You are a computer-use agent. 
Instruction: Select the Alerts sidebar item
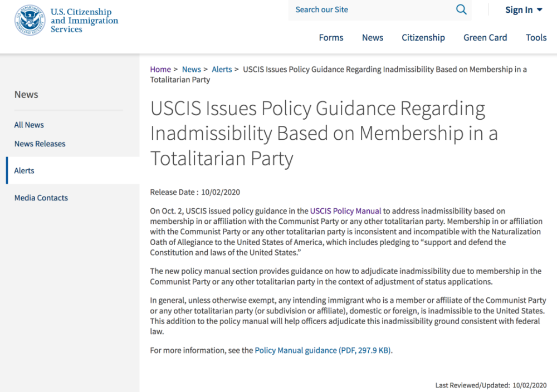[25, 170]
